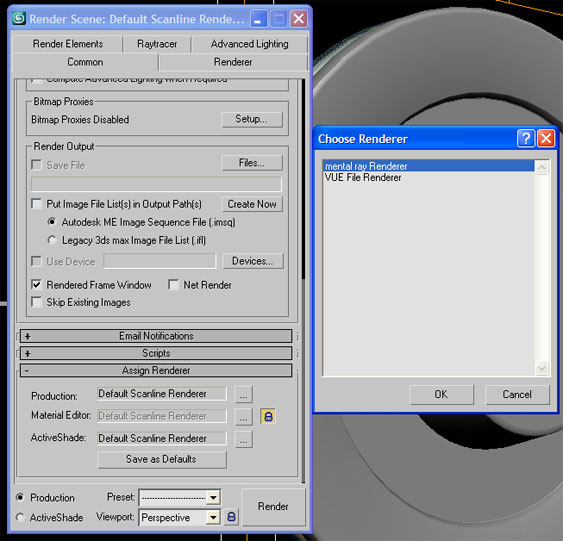Image resolution: width=563 pixels, height=541 pixels.
Task: Open the Preset dropdown list
Action: tap(214, 498)
